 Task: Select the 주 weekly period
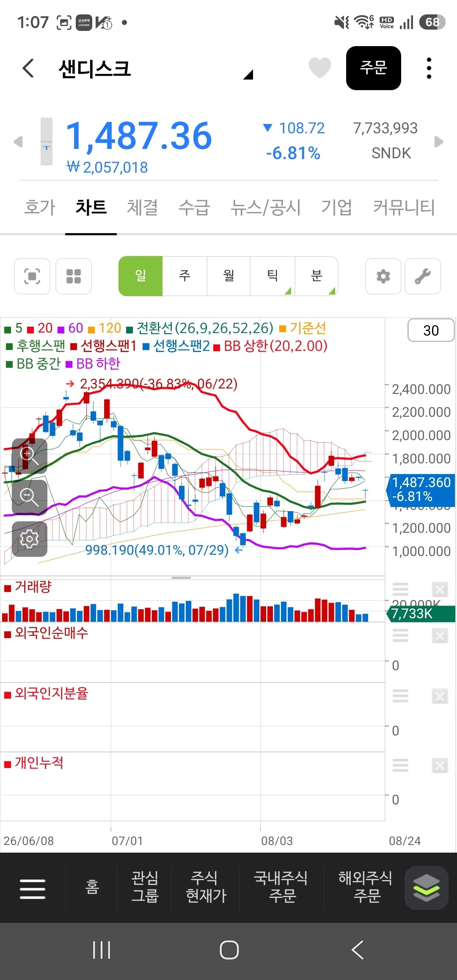(x=185, y=276)
